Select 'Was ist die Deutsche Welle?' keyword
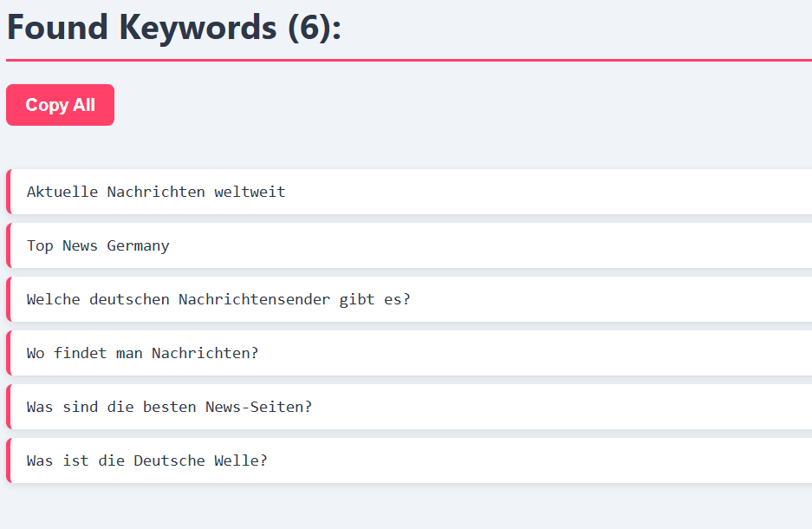The height and width of the screenshot is (529, 812). pyautogui.click(x=409, y=460)
